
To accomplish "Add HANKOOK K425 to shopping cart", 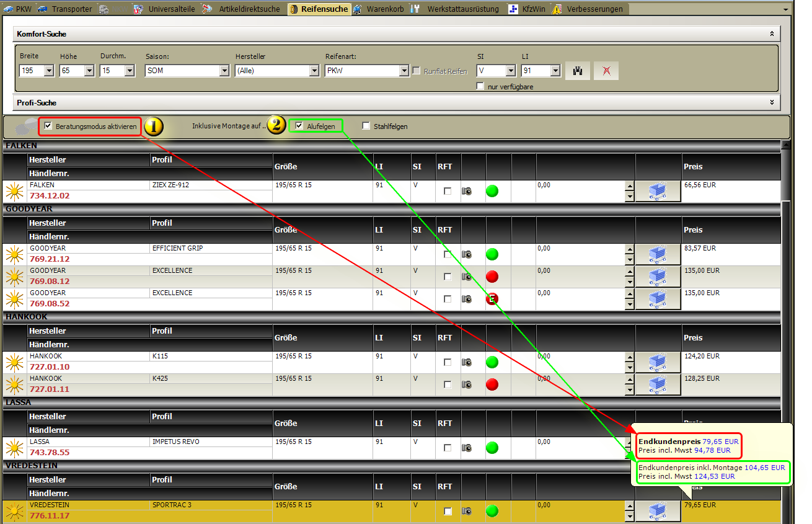I will (x=658, y=385).
